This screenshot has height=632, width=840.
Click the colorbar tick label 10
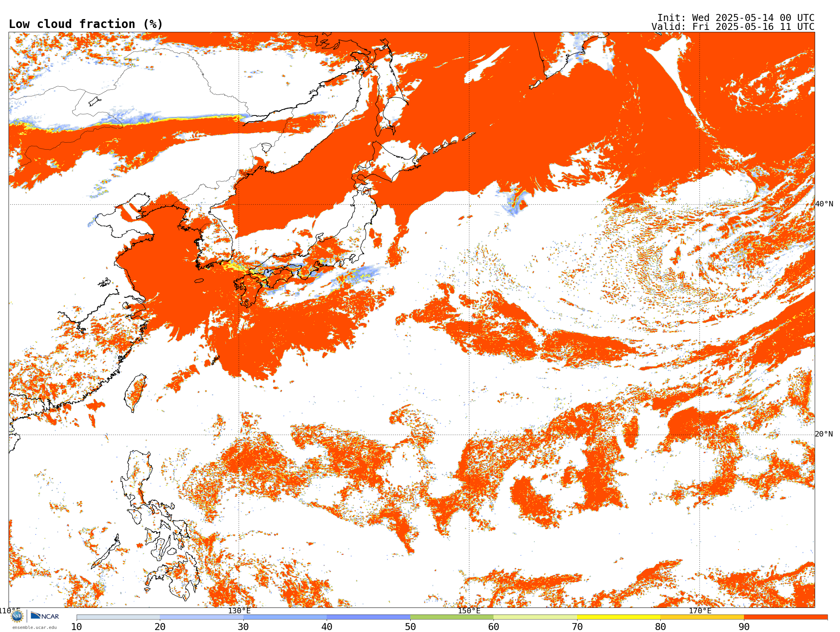click(x=77, y=627)
